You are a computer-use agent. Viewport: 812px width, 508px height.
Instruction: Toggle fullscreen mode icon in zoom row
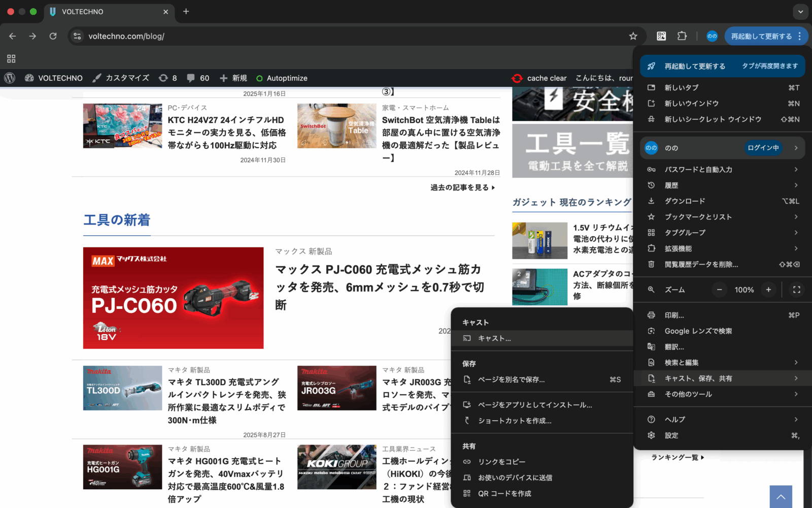coord(797,290)
